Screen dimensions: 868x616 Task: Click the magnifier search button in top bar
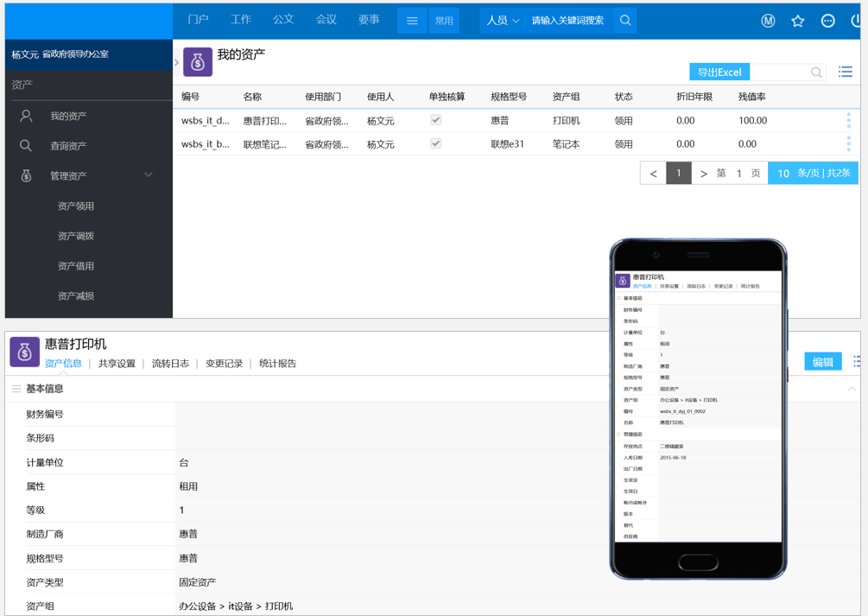coord(625,21)
